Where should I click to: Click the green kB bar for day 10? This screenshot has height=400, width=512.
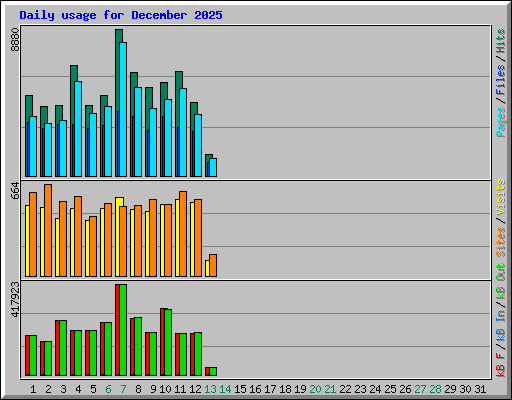click(x=168, y=343)
